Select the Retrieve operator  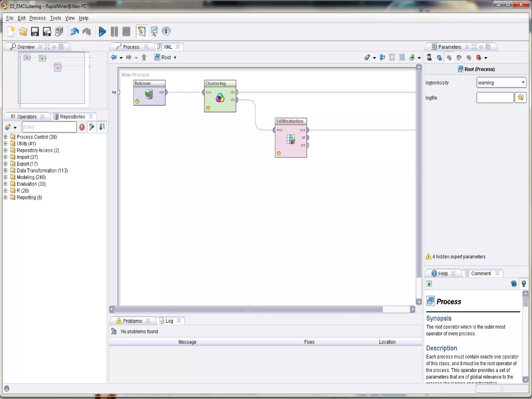pyautogui.click(x=149, y=93)
